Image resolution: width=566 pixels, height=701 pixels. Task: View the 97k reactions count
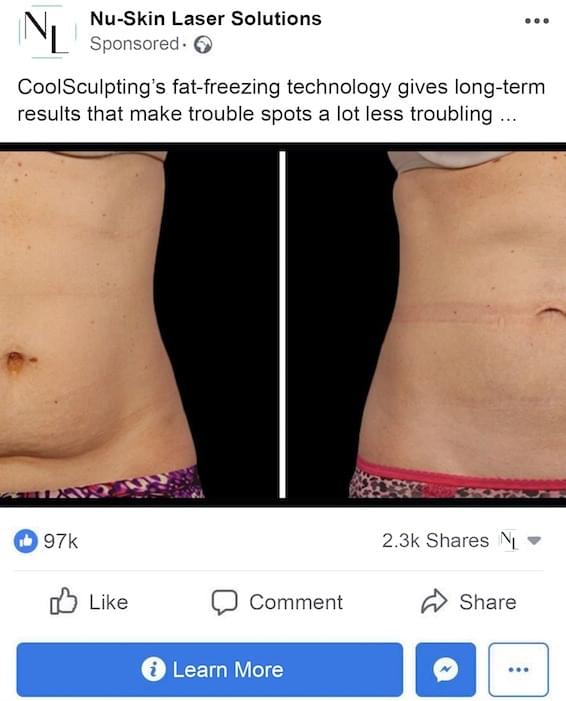pyautogui.click(x=61, y=541)
